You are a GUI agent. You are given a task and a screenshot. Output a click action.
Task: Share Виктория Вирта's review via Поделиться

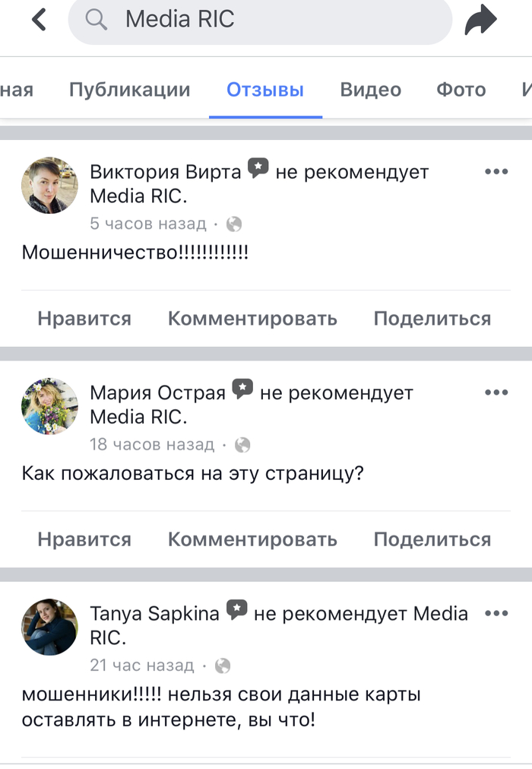pos(432,319)
